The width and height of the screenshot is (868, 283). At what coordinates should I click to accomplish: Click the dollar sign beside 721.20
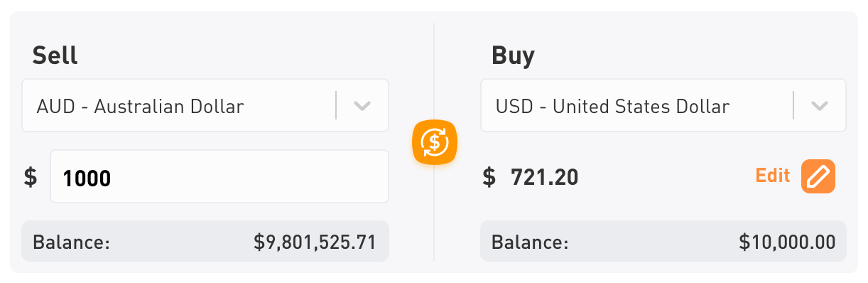click(489, 176)
